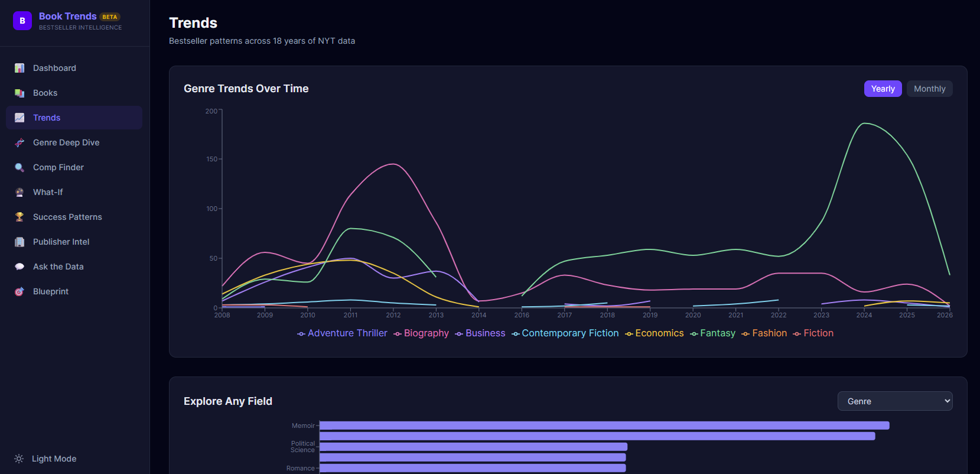The height and width of the screenshot is (474, 980).
Task: Open the What-If page
Action: click(74, 192)
